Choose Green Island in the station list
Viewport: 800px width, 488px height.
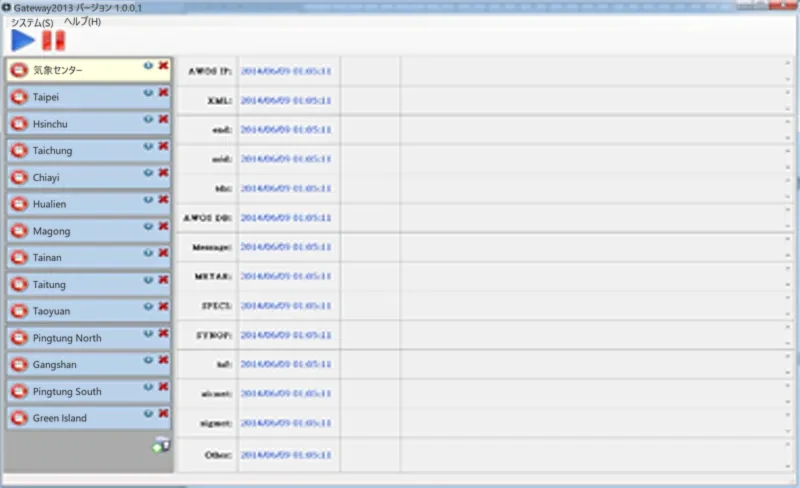tap(89, 418)
